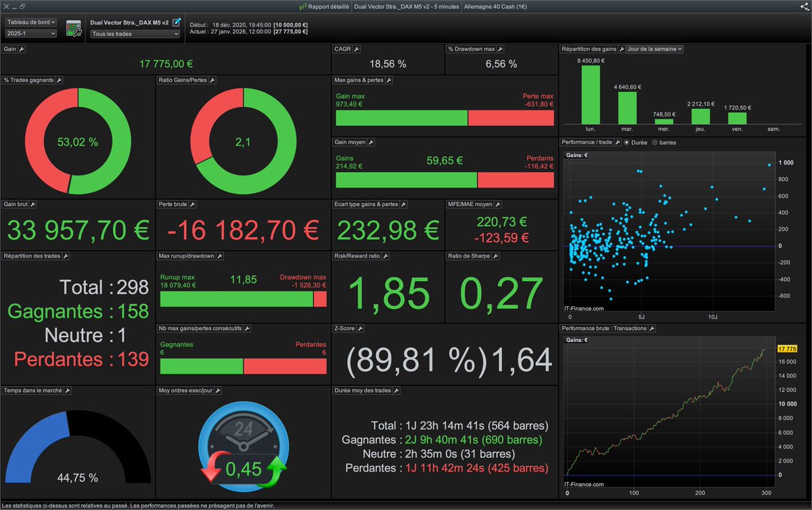
Task: Open the Tableau de bord dropdown
Action: pos(31,22)
